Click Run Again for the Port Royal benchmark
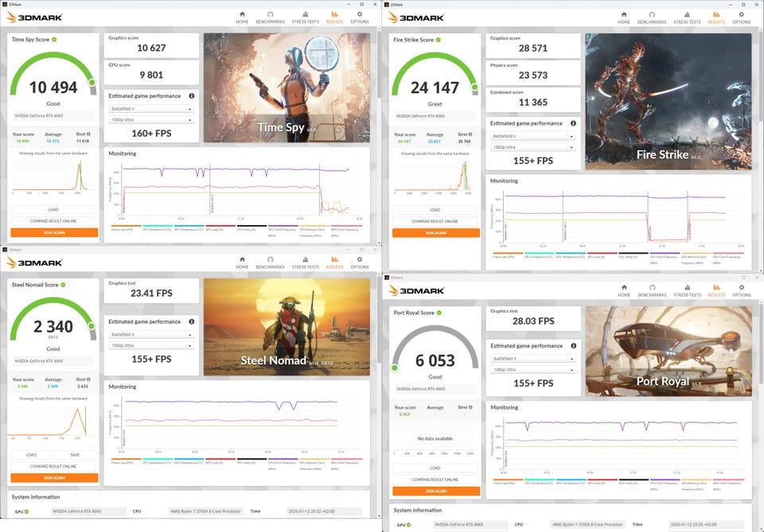This screenshot has height=532, width=764. (x=436, y=491)
